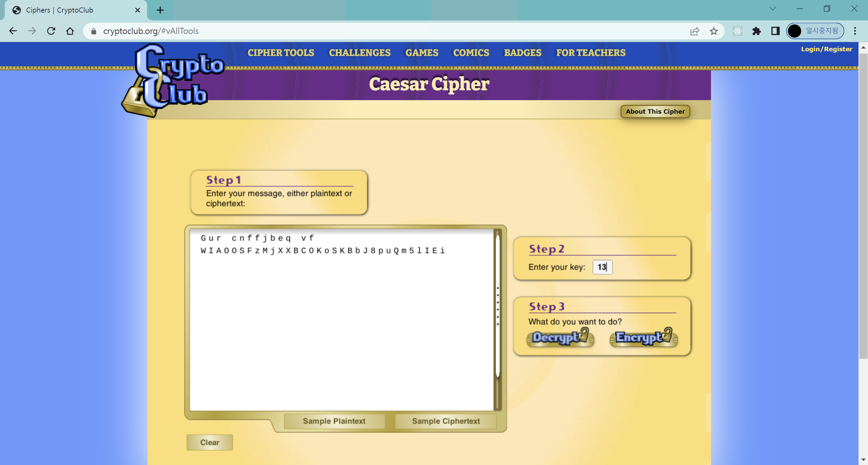The image size is (868, 465).
Task: Open the Login/Register link
Action: tap(826, 49)
